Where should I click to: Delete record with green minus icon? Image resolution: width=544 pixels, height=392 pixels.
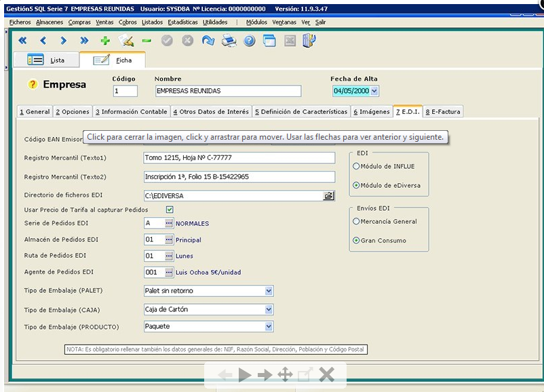[x=147, y=41]
